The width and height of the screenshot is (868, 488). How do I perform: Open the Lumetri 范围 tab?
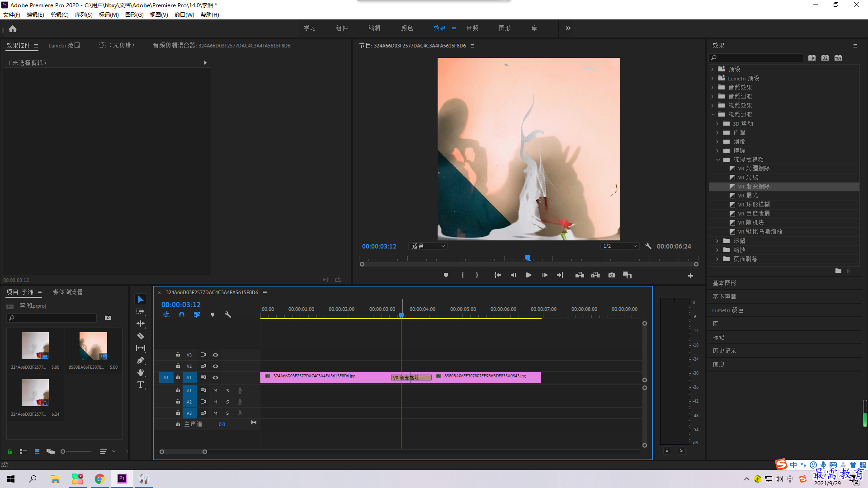pyautogui.click(x=64, y=46)
